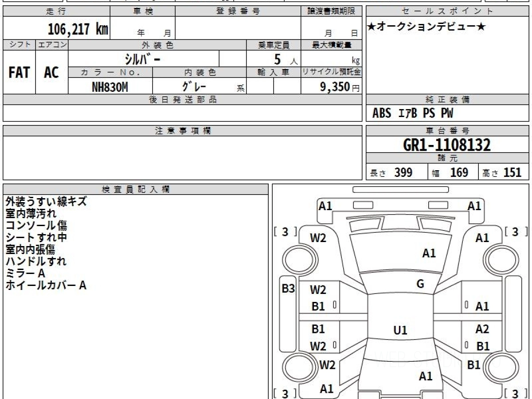Select the シフト header
The height and width of the screenshot is (399, 532).
coord(19,45)
